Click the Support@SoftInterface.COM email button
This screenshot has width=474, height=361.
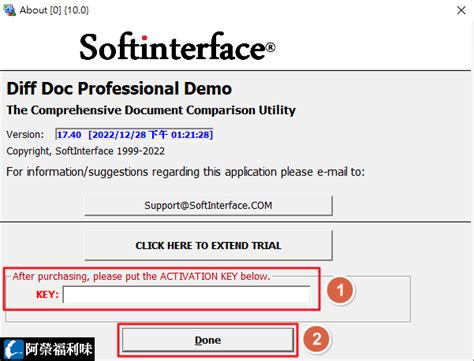pyautogui.click(x=208, y=205)
